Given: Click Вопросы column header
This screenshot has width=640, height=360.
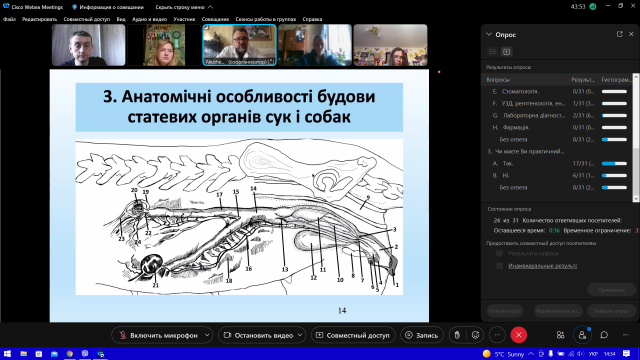Looking at the screenshot, I should (x=524, y=80).
